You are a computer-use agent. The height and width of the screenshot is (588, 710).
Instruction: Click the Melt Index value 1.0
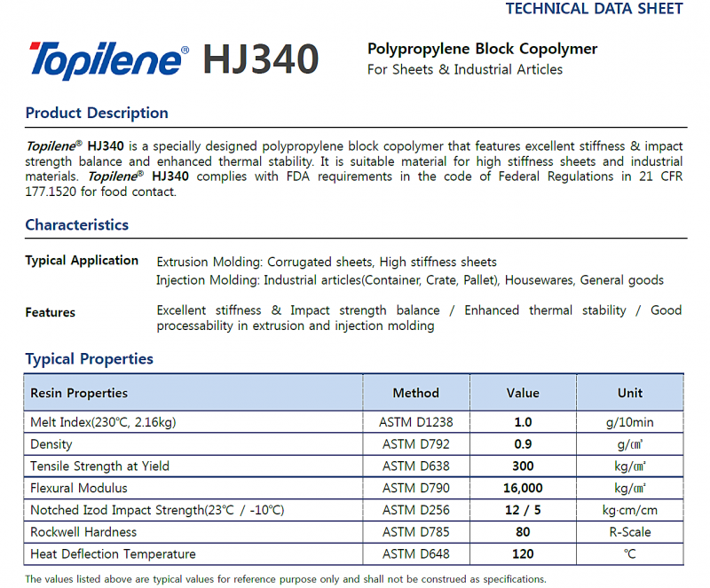[x=523, y=422]
